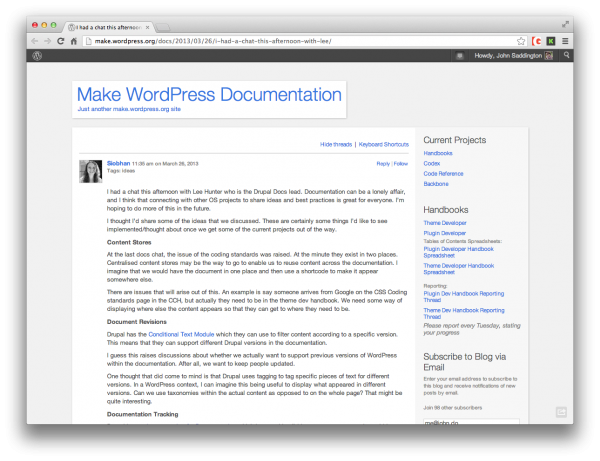
Task: Click the post timestamp 'March 26, 2013'
Action: point(180,164)
